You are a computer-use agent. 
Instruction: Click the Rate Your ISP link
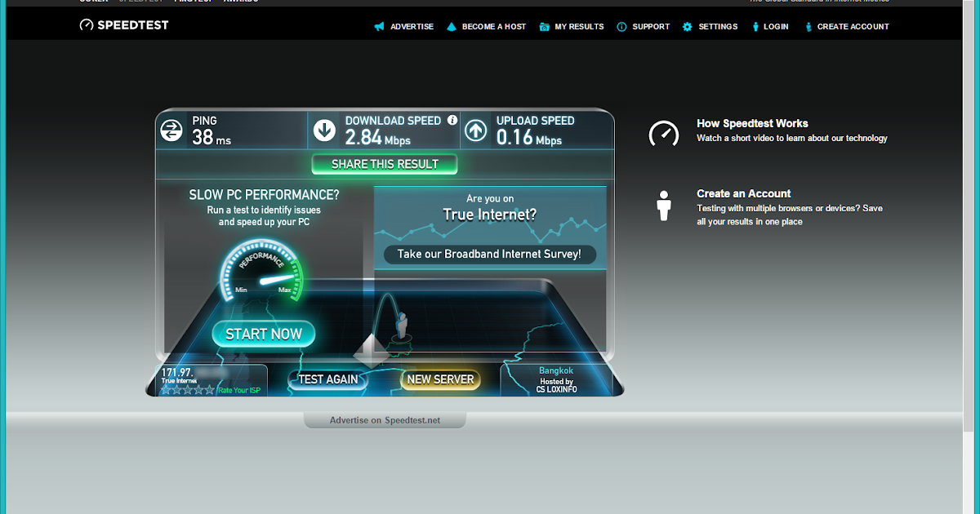point(238,390)
